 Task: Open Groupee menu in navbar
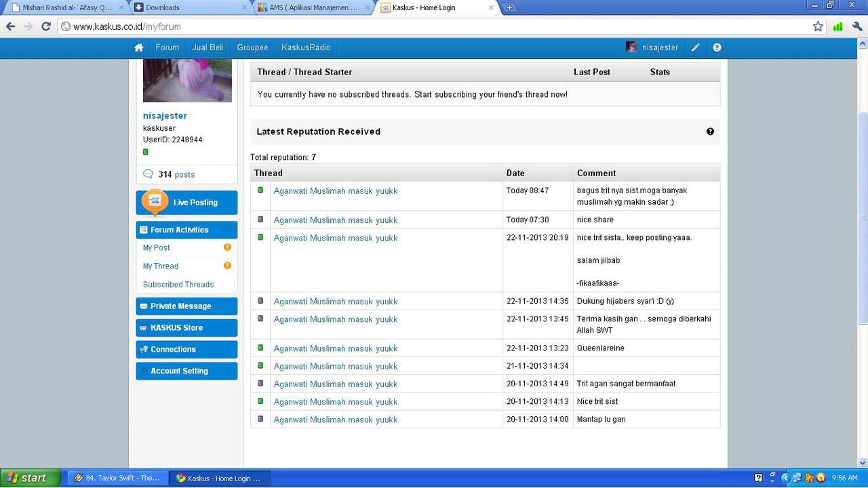252,47
